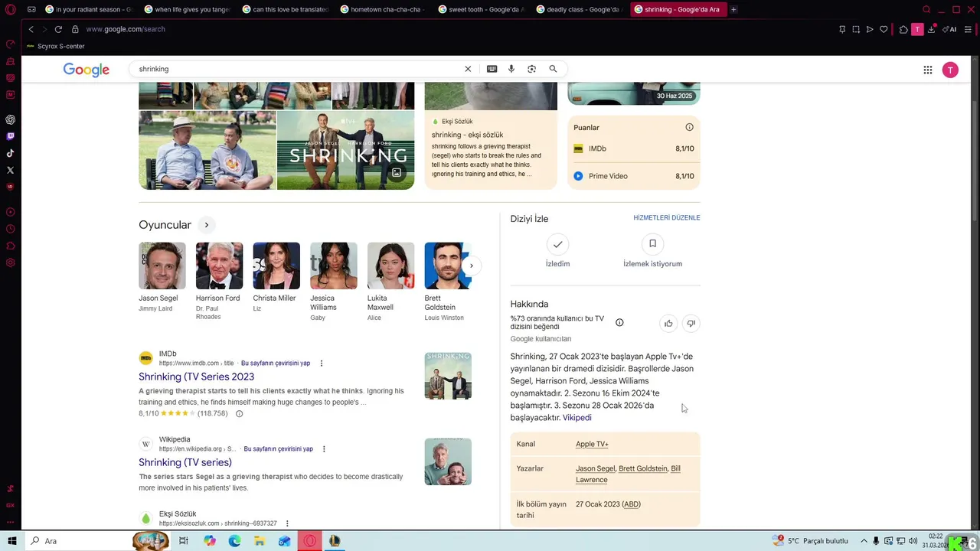Open Easy Setup menu lines icon

(x=968, y=29)
